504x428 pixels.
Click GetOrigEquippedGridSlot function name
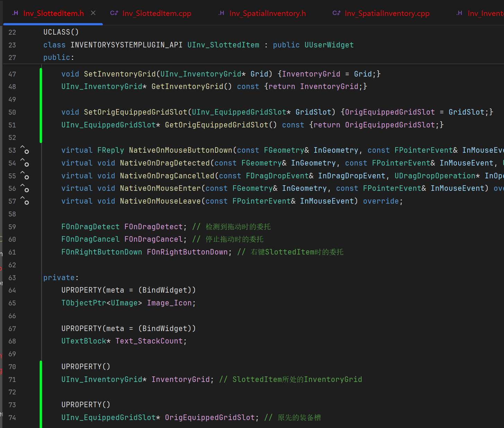216,125
